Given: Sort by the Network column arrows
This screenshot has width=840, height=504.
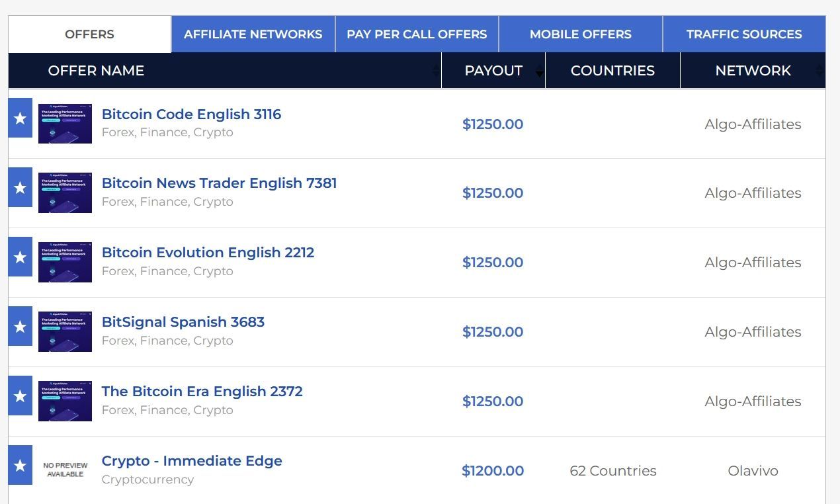Looking at the screenshot, I should (x=819, y=71).
